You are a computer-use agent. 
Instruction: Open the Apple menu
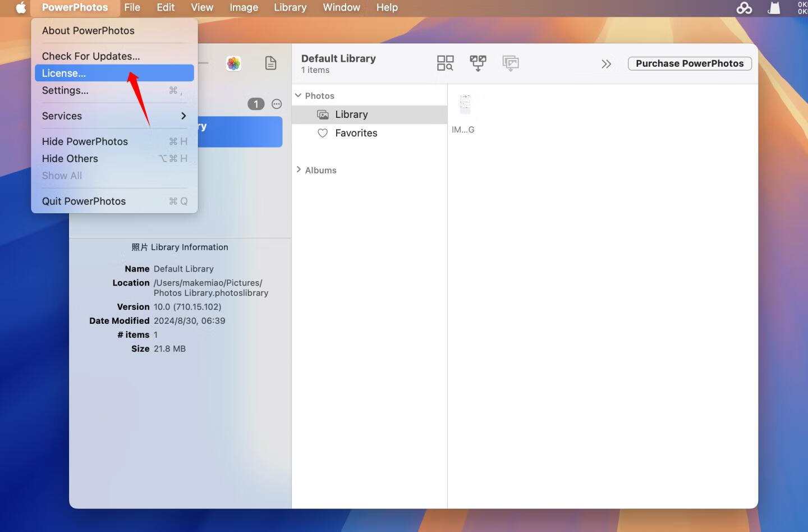(21, 7)
